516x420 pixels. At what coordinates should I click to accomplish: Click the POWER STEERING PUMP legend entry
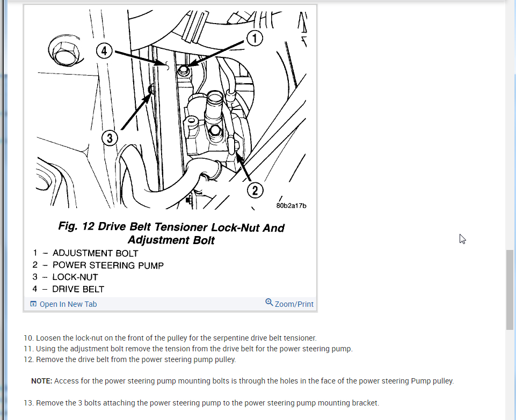pos(98,265)
